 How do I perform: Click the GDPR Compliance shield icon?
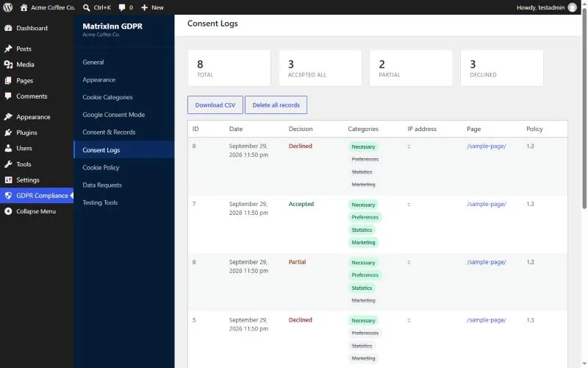pos(8,196)
